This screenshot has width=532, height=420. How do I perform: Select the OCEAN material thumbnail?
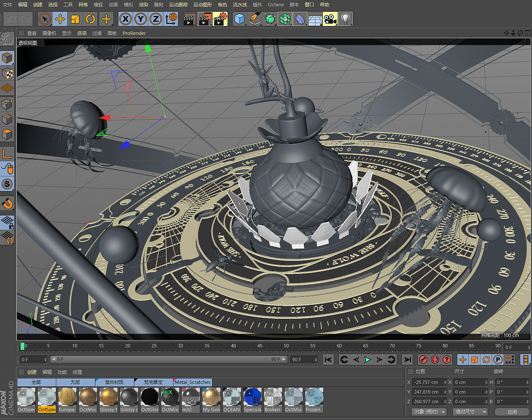(x=231, y=400)
